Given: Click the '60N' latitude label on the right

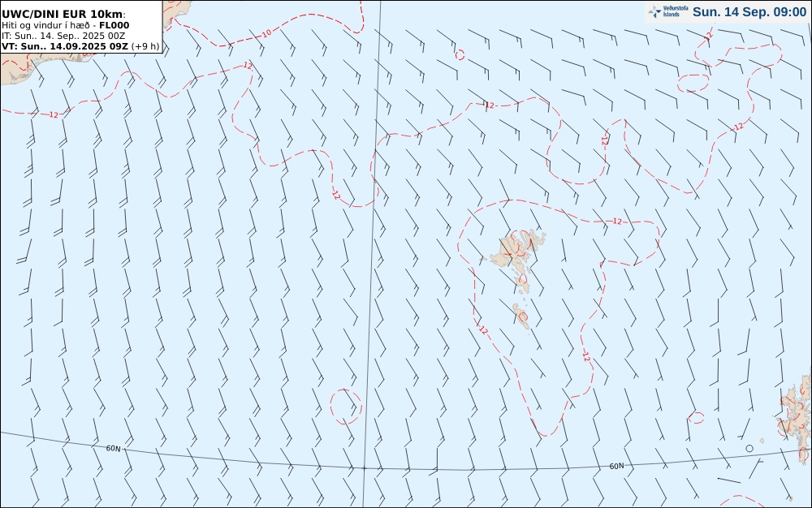Looking at the screenshot, I should [616, 466].
